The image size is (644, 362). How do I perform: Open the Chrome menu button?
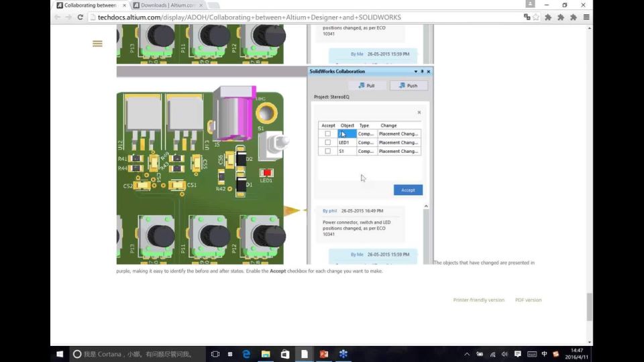586,17
